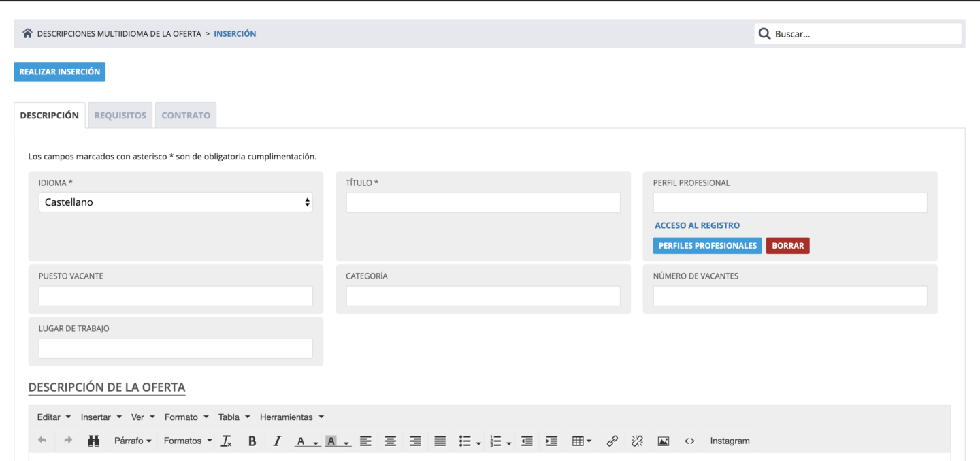Open source code view icon
The image size is (980, 461).
[x=689, y=441]
